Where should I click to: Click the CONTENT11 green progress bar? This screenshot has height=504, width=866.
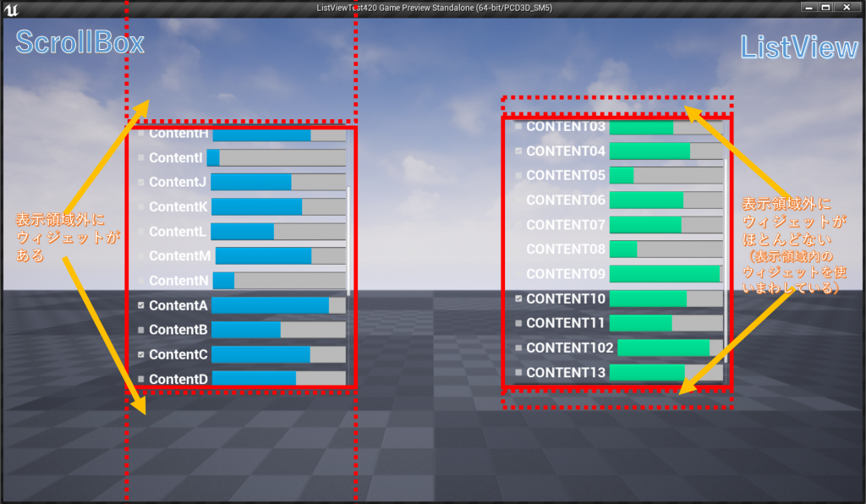pos(666,323)
